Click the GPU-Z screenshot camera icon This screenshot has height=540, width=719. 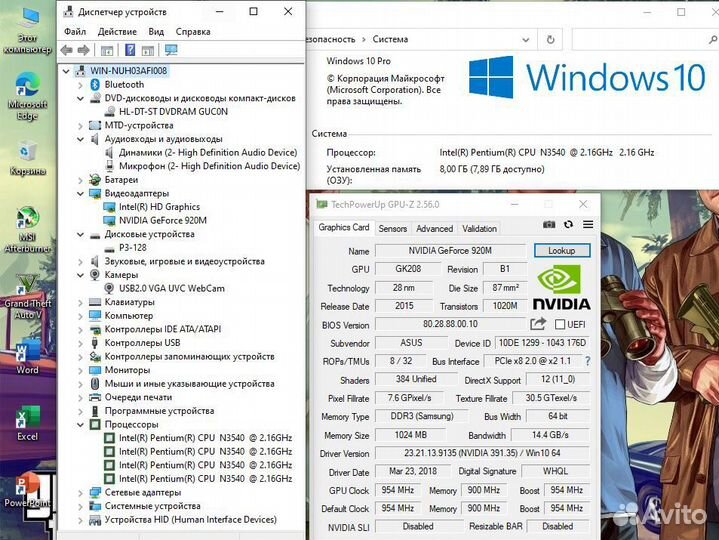pos(549,226)
